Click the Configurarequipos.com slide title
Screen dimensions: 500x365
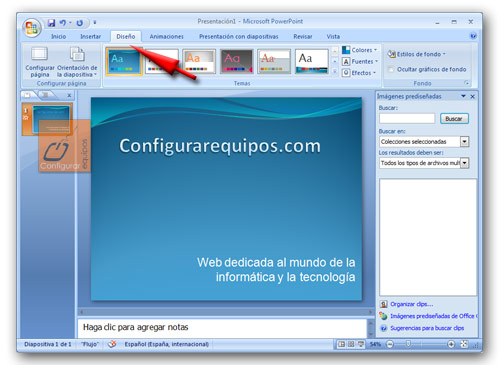(x=220, y=146)
